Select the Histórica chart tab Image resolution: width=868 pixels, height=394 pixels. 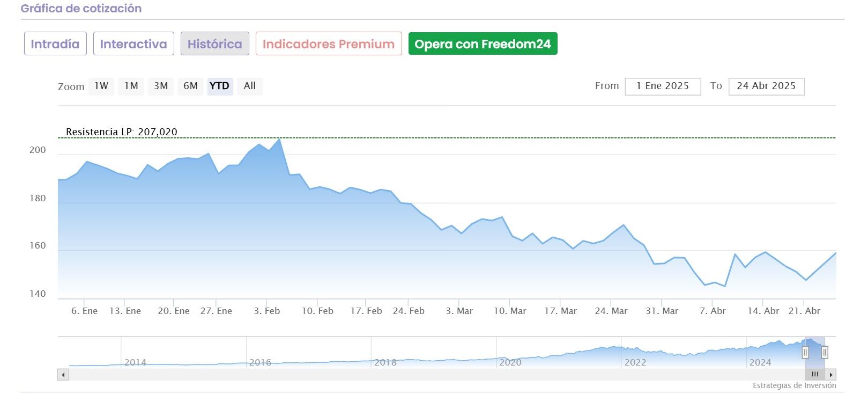click(x=214, y=44)
